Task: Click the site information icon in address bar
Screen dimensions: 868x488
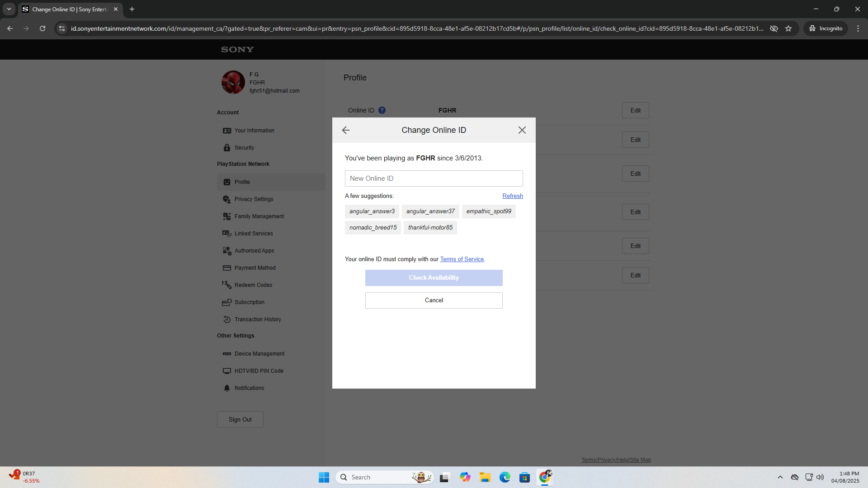Action: 62,28
